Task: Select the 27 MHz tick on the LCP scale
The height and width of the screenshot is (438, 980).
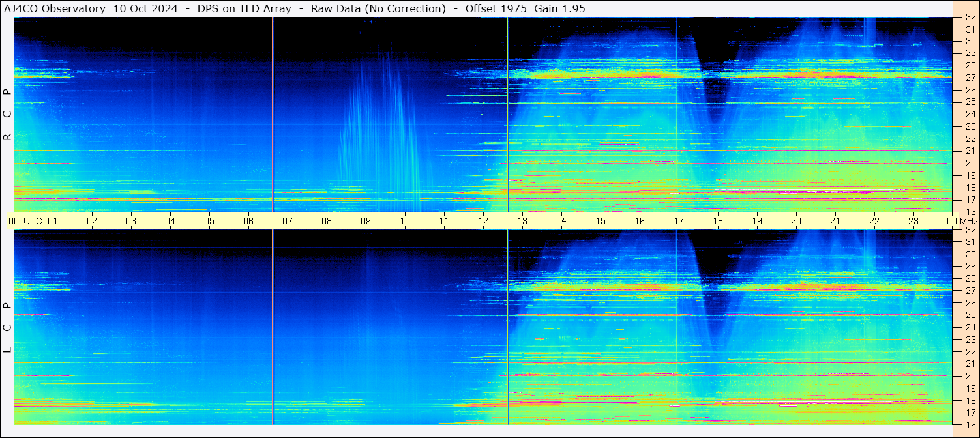Action: pyautogui.click(x=970, y=291)
